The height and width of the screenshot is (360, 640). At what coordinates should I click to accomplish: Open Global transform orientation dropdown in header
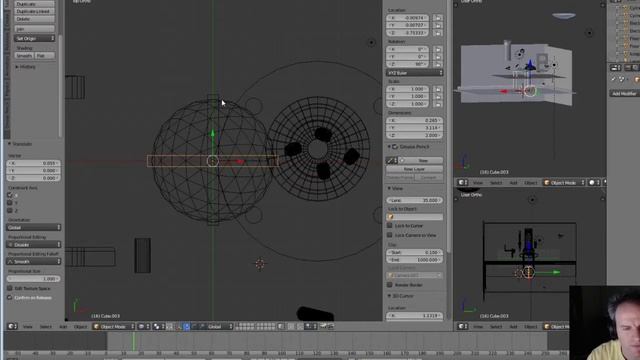(x=220, y=327)
